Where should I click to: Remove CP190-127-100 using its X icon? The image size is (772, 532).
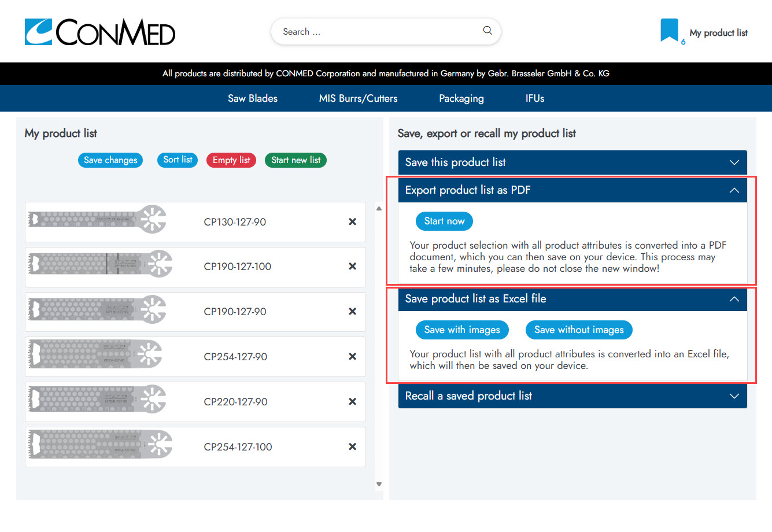[x=352, y=267]
